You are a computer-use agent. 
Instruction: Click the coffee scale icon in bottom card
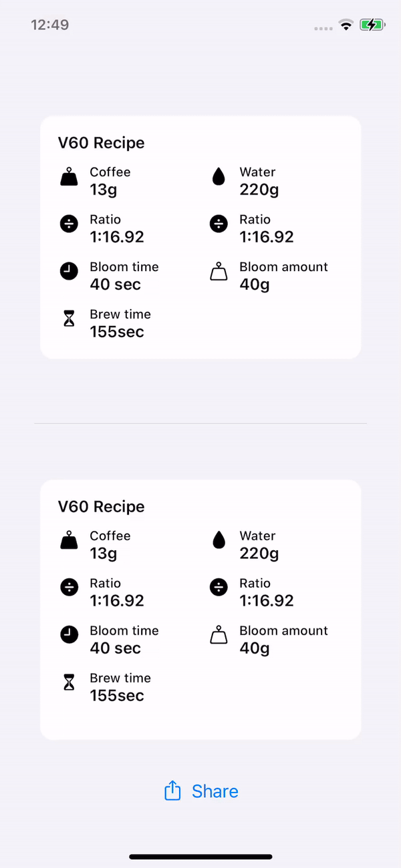(69, 541)
